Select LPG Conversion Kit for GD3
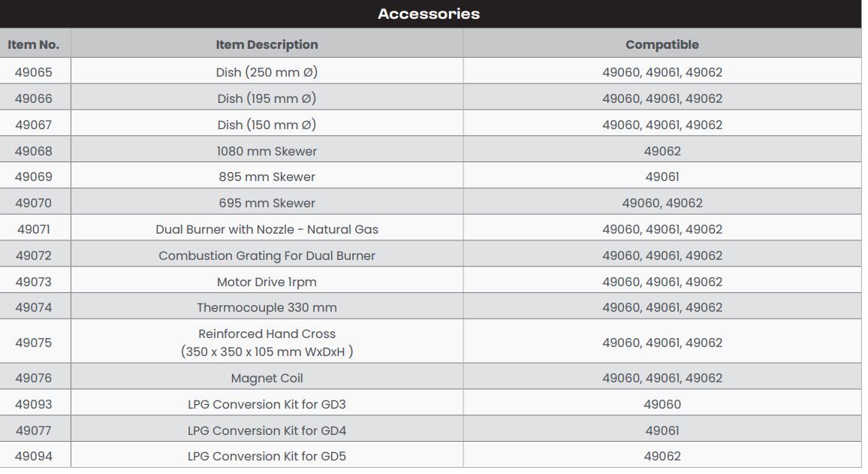Screen dimensions: 868x474 [267, 404]
